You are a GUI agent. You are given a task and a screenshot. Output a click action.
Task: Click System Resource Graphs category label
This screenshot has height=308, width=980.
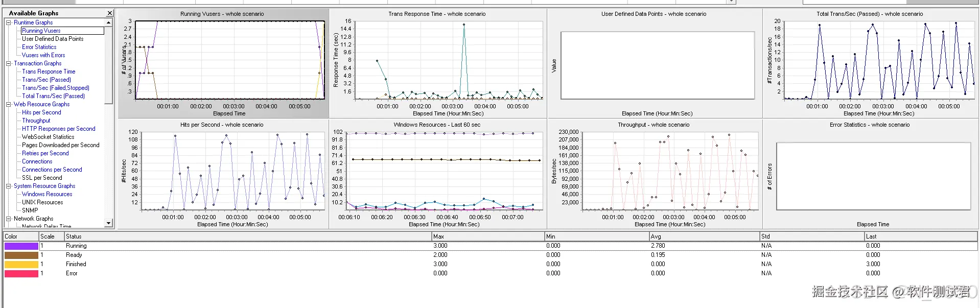44,186
